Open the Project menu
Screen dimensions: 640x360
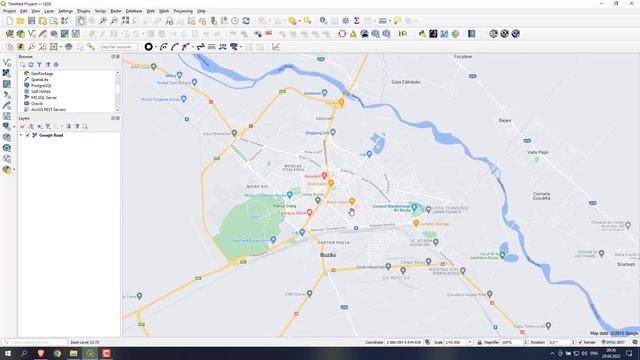(x=9, y=11)
